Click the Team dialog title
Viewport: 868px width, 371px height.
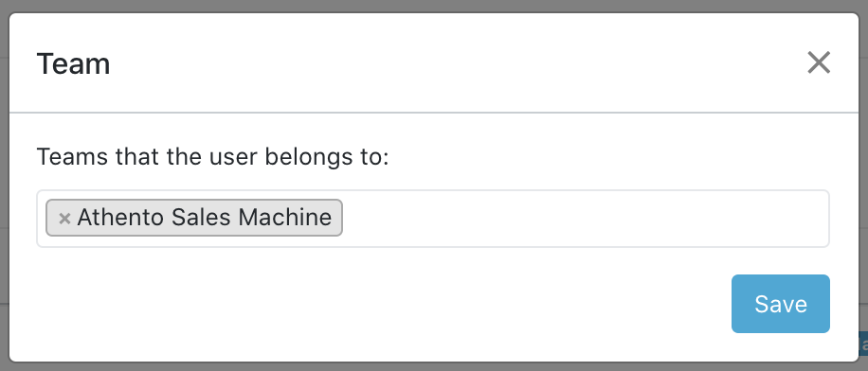(73, 63)
